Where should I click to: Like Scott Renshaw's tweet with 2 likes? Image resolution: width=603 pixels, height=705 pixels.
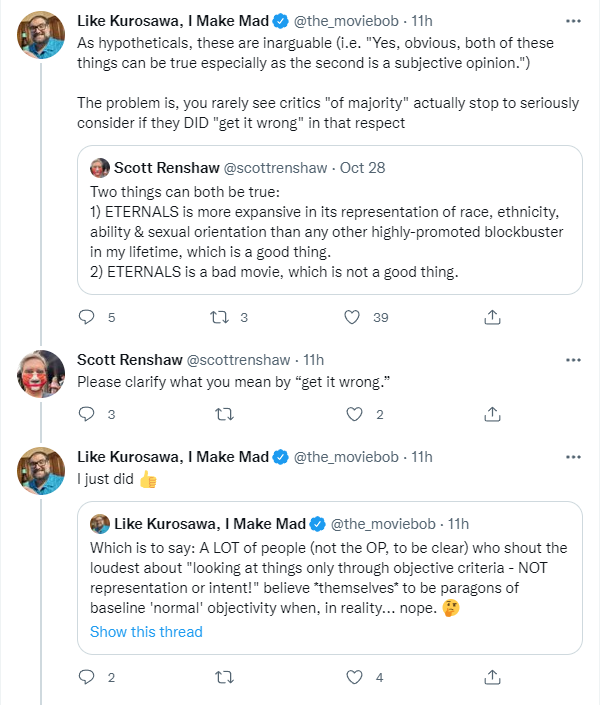pos(354,414)
